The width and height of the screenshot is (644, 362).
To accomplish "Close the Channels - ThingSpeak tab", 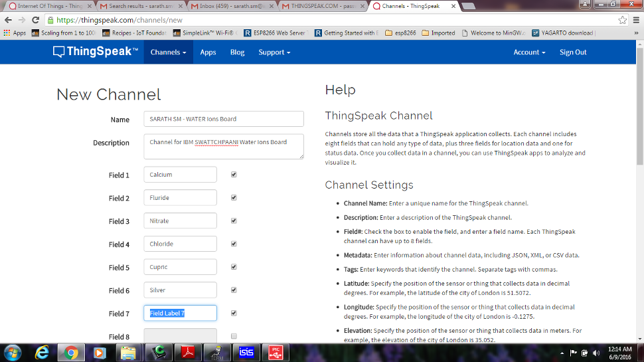I will pyautogui.click(x=453, y=6).
